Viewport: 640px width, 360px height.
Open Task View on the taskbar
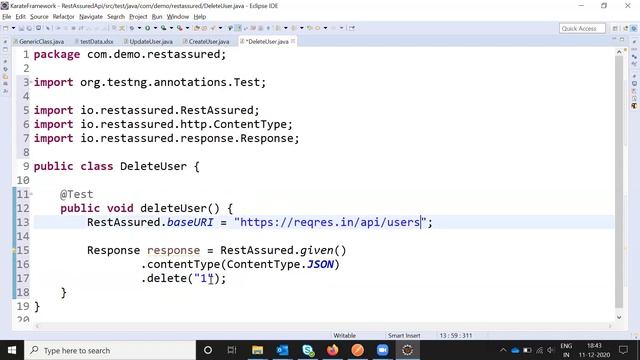[232, 350]
